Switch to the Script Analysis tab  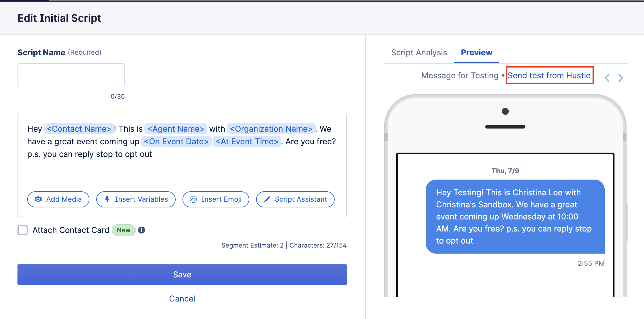click(x=419, y=52)
